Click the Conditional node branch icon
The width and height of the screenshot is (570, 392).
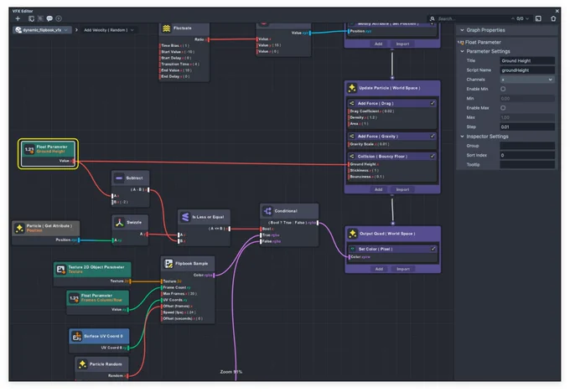(x=268, y=211)
